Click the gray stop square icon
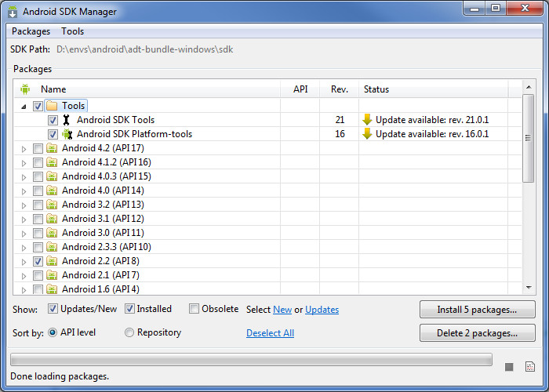The width and height of the screenshot is (549, 392). coord(509,367)
